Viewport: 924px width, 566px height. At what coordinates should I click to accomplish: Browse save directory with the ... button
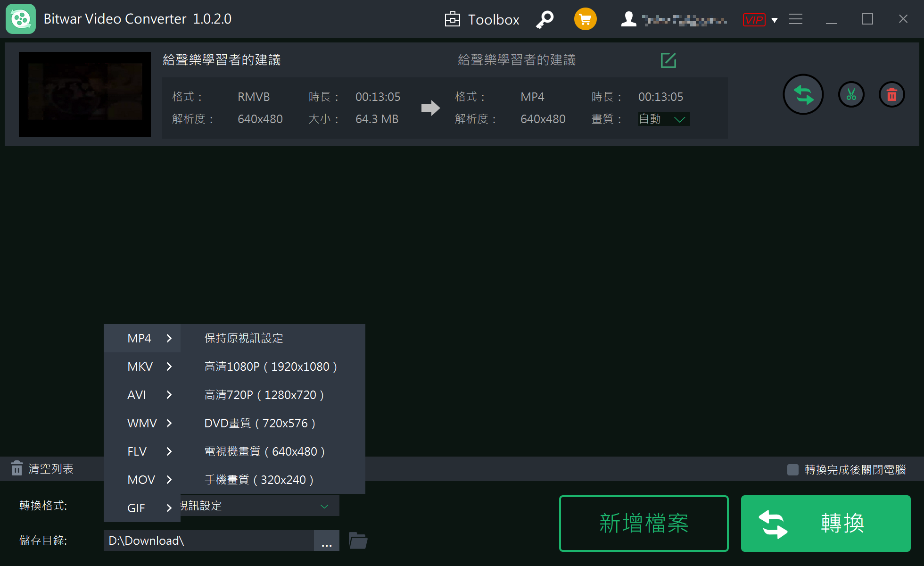pyautogui.click(x=327, y=541)
